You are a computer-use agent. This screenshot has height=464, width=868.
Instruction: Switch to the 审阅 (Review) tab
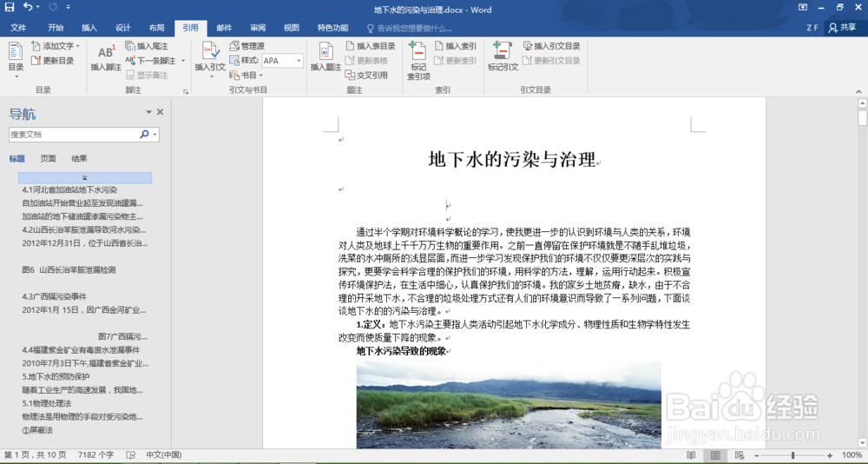pyautogui.click(x=258, y=28)
